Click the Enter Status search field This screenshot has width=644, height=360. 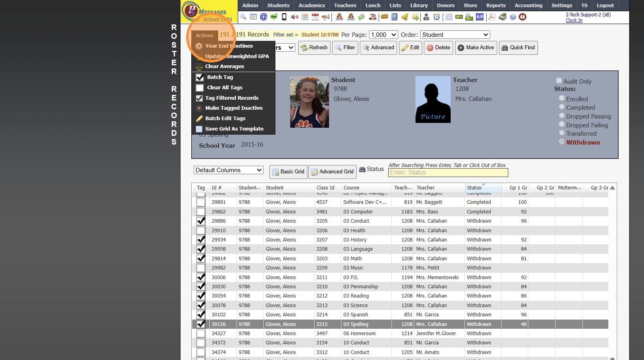pyautogui.click(x=448, y=173)
